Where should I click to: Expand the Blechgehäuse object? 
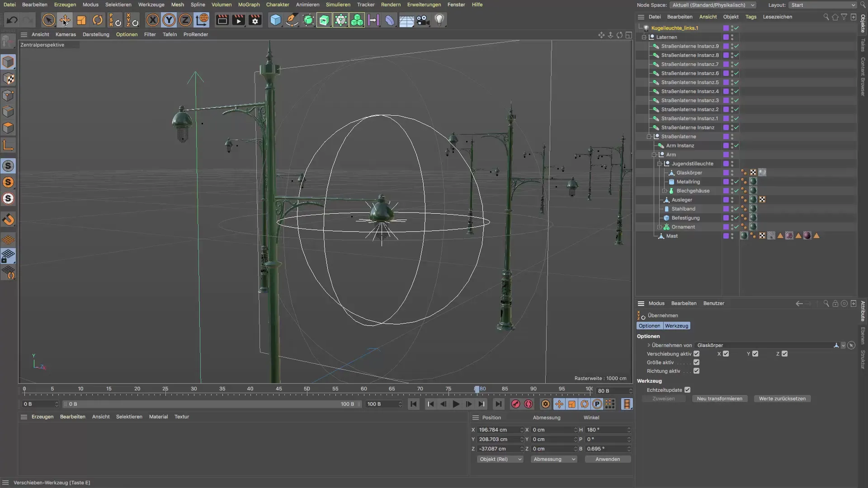point(665,191)
